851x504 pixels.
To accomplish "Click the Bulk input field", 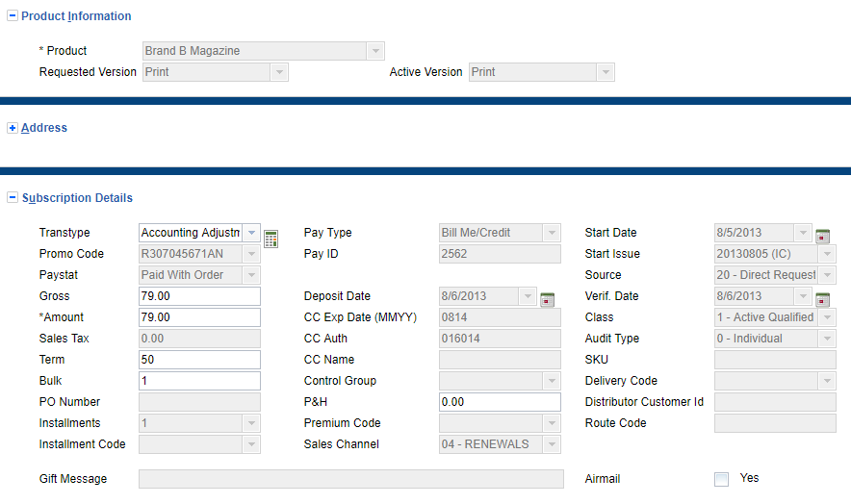I will click(199, 381).
